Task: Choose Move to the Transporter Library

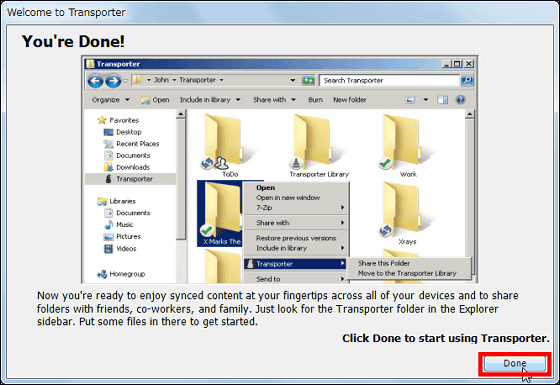Action: coord(407,273)
